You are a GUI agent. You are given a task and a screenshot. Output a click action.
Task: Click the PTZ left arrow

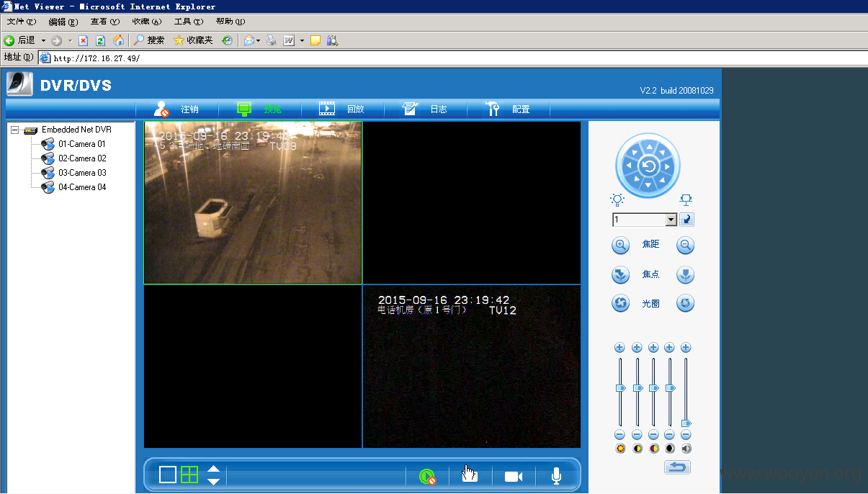coord(629,167)
